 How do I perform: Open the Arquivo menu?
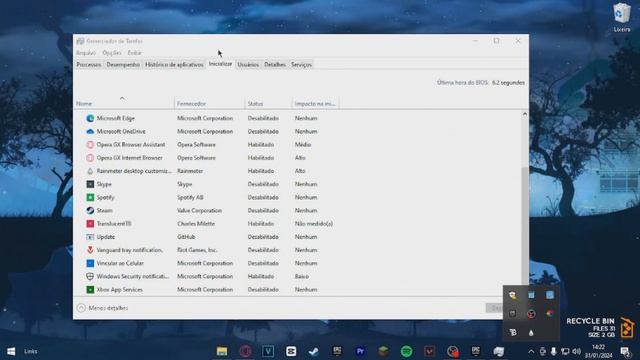click(x=86, y=53)
